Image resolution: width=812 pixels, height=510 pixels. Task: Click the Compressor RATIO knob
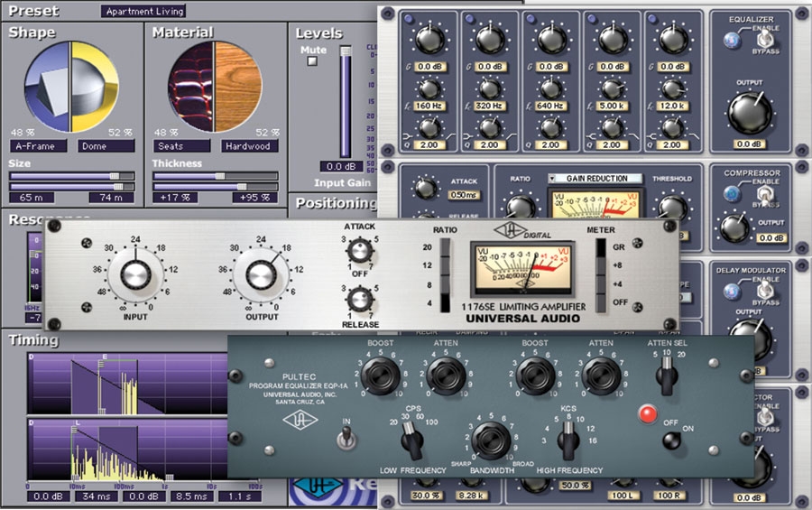click(x=521, y=207)
